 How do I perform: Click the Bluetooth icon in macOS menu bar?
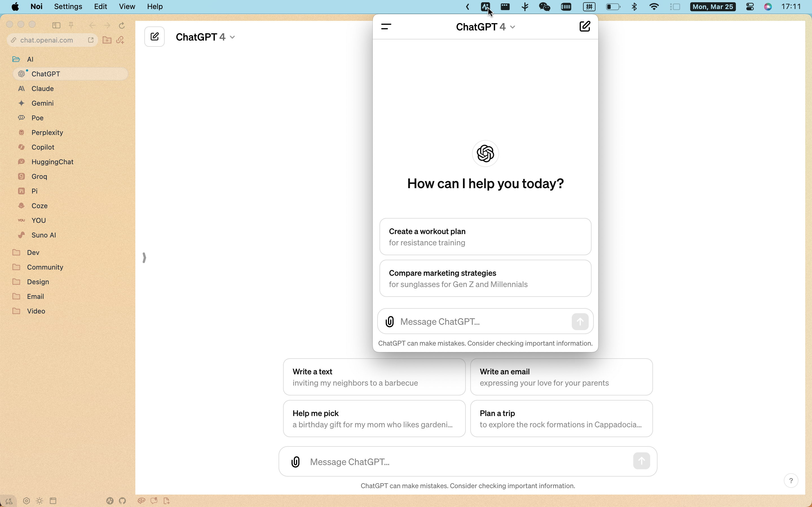(x=634, y=6)
